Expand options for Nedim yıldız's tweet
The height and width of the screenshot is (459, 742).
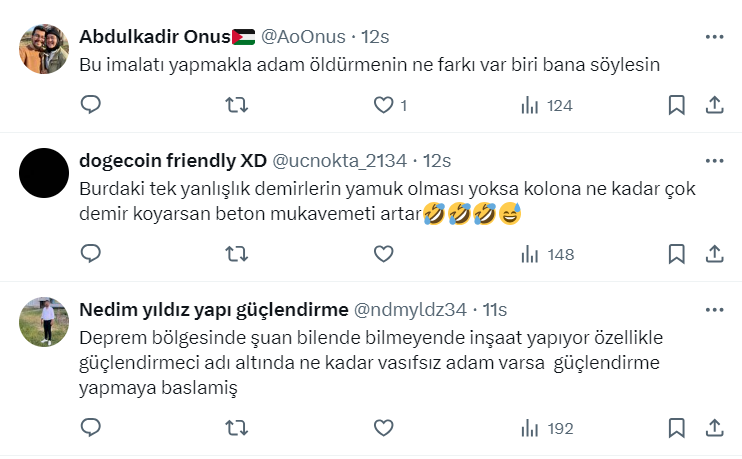point(714,309)
